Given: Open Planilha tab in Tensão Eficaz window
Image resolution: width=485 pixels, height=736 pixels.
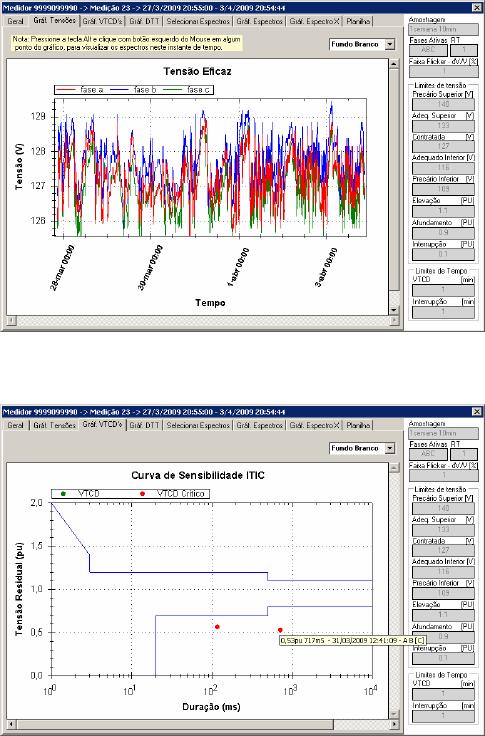Looking at the screenshot, I should pos(358,21).
